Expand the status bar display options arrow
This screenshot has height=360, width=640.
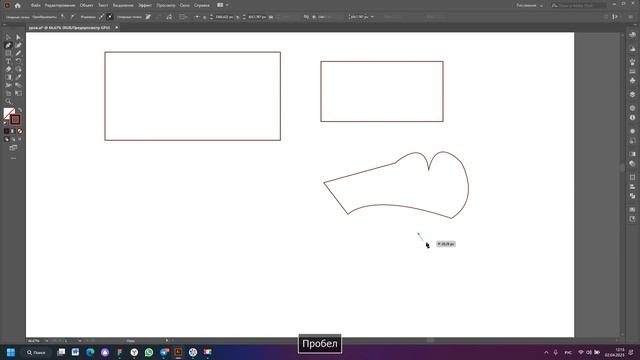(x=167, y=340)
